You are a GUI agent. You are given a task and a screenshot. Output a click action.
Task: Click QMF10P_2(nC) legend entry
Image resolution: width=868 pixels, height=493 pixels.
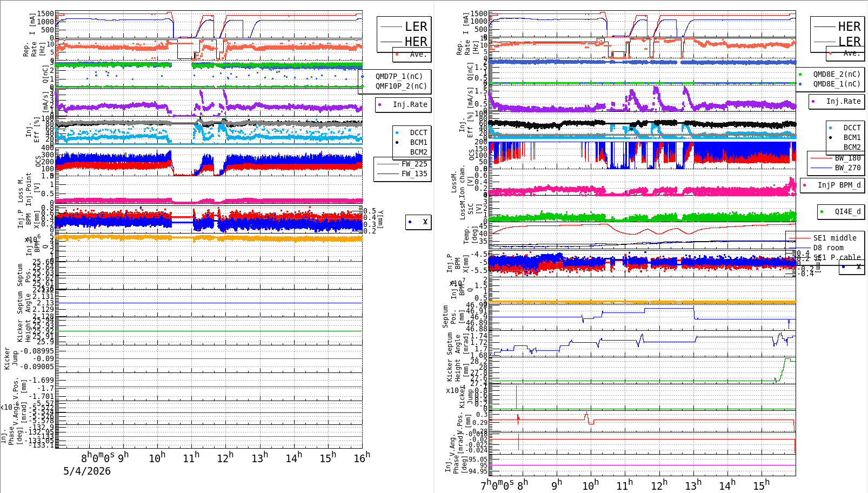pyautogui.click(x=402, y=86)
